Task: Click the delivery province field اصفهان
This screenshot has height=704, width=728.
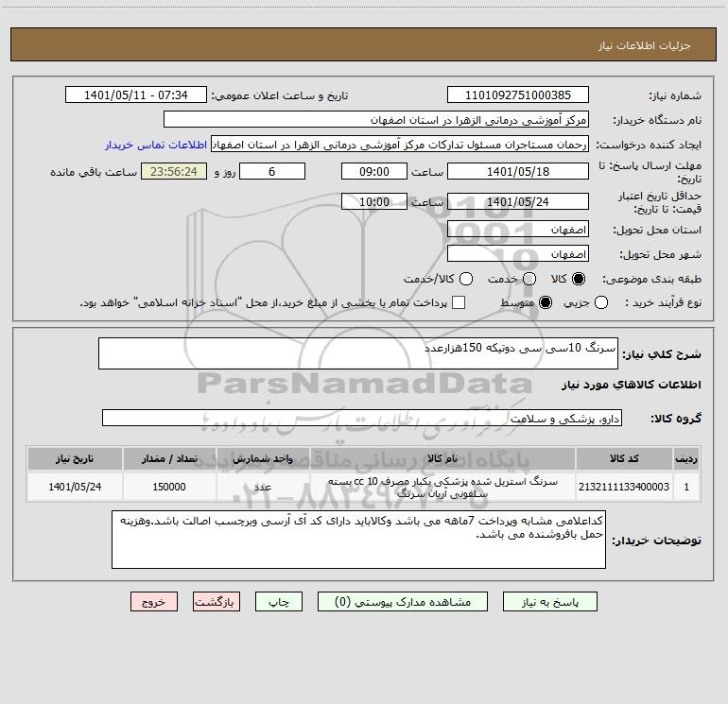Action: 518,230
